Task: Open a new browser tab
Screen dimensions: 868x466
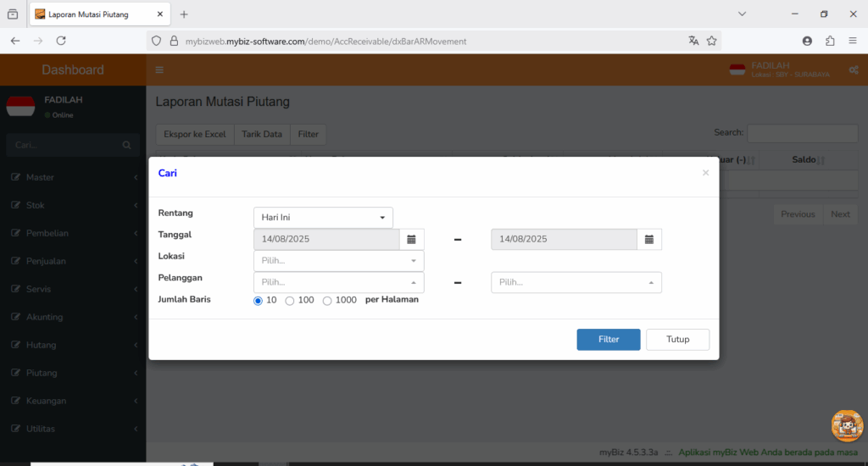Action: [184, 14]
